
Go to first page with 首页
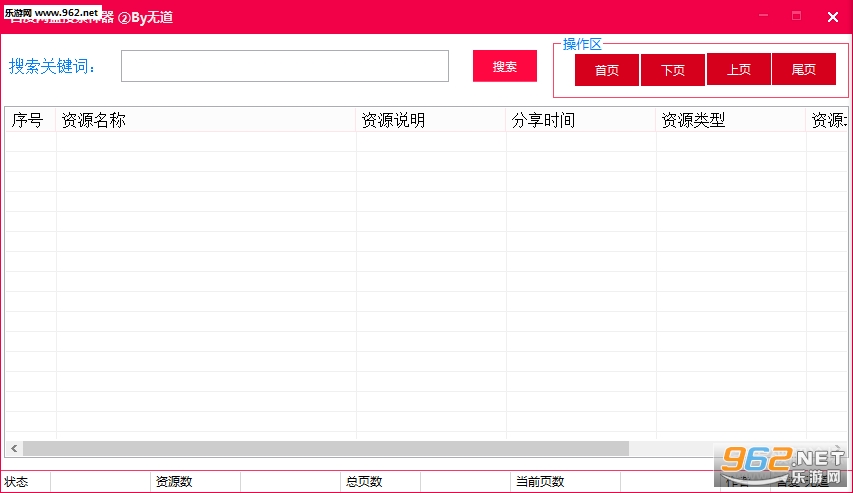[607, 70]
